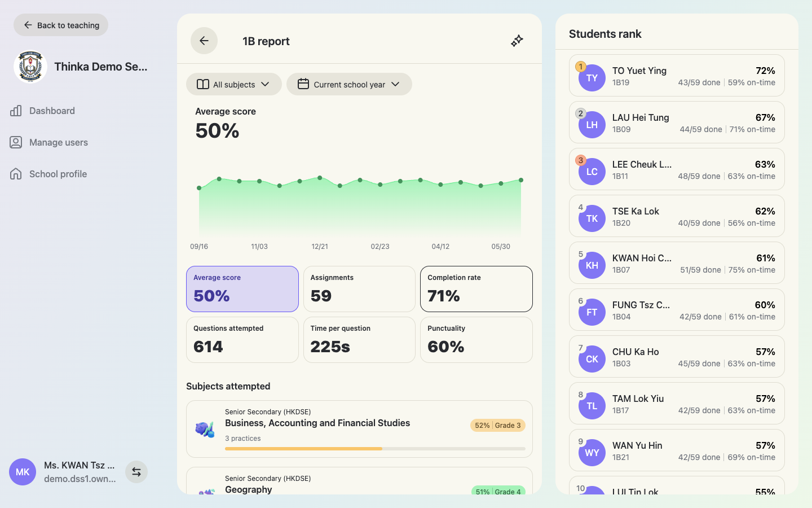Click the Thinka Demo school logo
The image size is (812, 508).
[x=30, y=67]
